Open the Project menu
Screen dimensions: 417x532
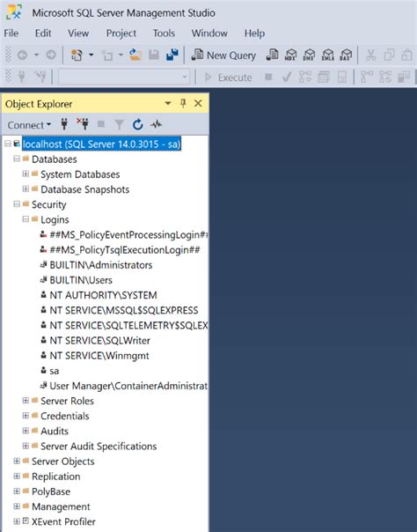[x=121, y=33]
